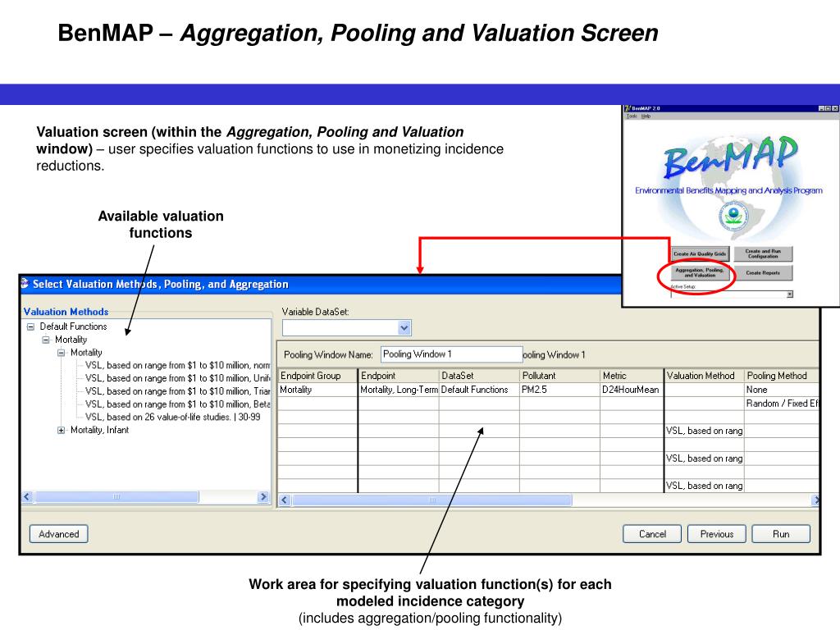The image size is (840, 630).
Task: Click the Pooling Method column header
Action: point(782,376)
